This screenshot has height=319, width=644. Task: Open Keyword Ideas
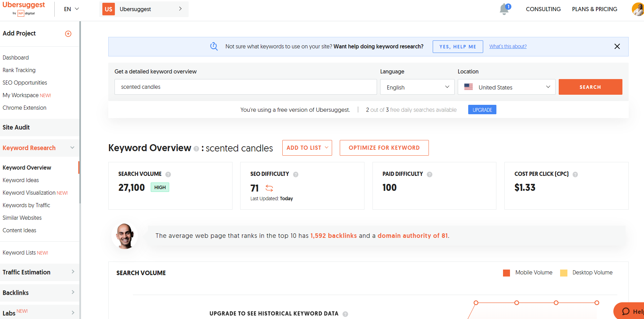(x=21, y=180)
